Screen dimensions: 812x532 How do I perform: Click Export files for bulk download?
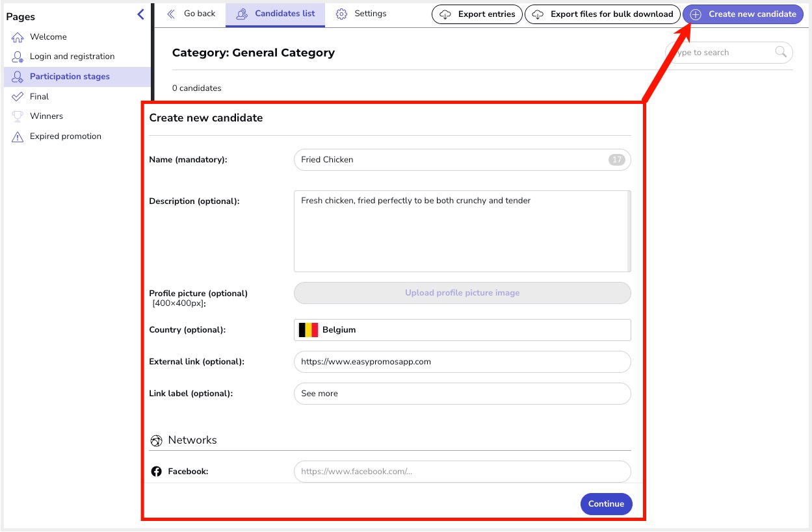click(x=603, y=14)
